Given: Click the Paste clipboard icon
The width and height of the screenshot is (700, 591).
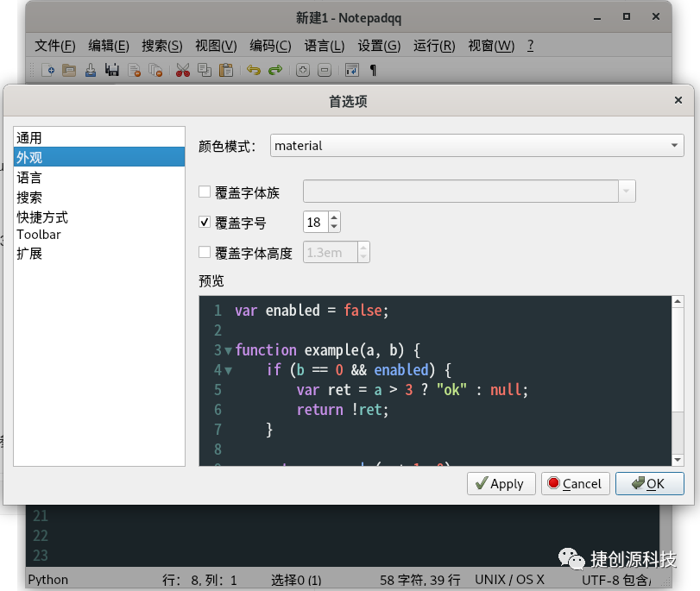Looking at the screenshot, I should pos(226,70).
